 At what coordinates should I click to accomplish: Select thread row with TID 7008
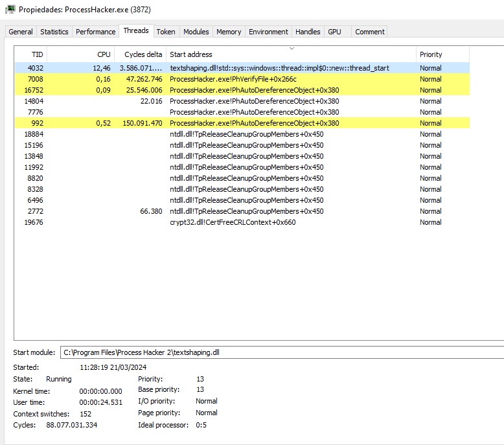[x=242, y=79]
